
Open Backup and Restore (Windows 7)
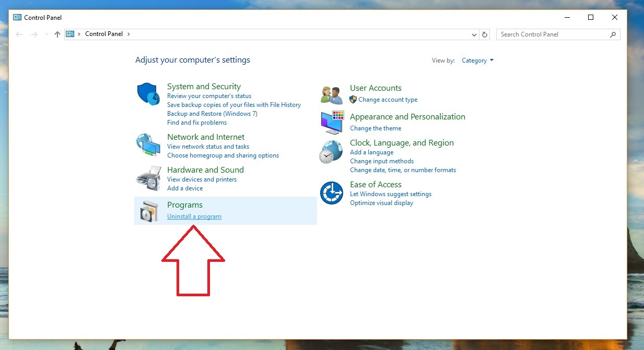[212, 114]
